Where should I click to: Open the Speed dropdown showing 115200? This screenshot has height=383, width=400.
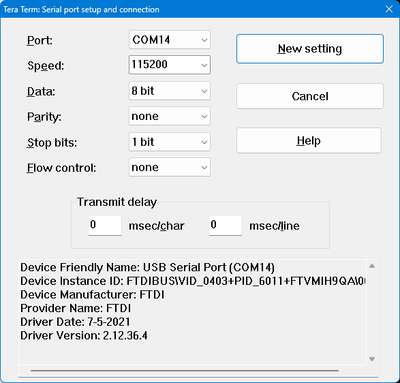[x=169, y=65]
